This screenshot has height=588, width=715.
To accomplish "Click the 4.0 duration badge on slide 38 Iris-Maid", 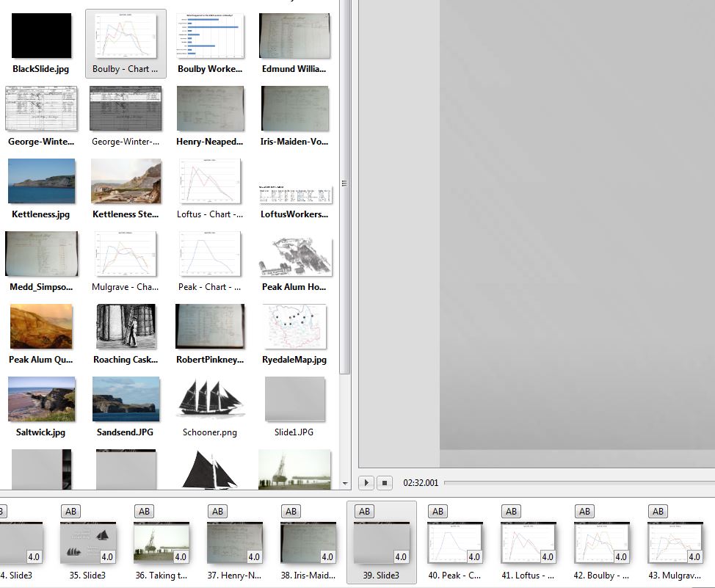I will [327, 557].
